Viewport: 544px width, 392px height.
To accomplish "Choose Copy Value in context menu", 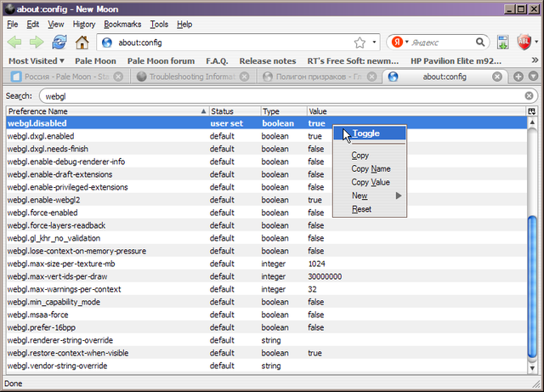I will [371, 182].
